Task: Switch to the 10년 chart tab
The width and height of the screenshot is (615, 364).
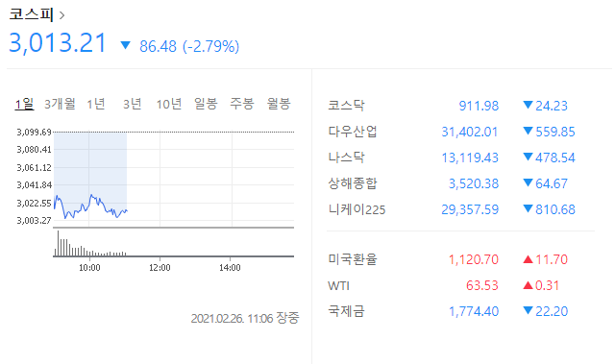Action: tap(169, 104)
